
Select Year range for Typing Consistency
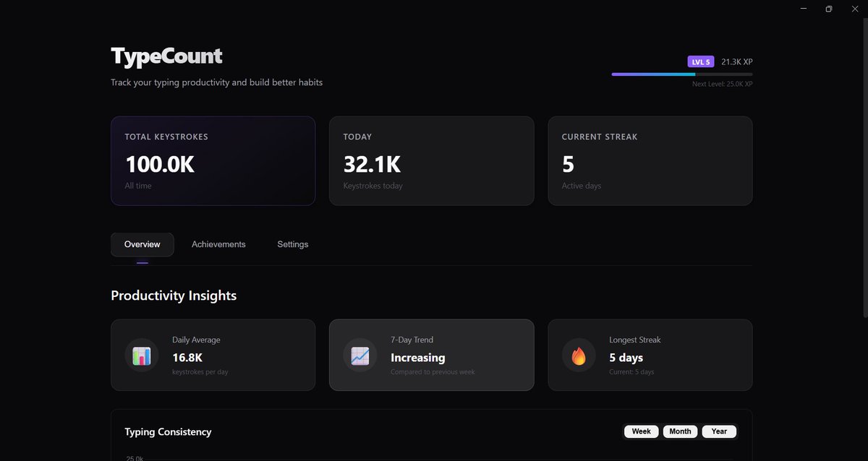[x=719, y=431]
